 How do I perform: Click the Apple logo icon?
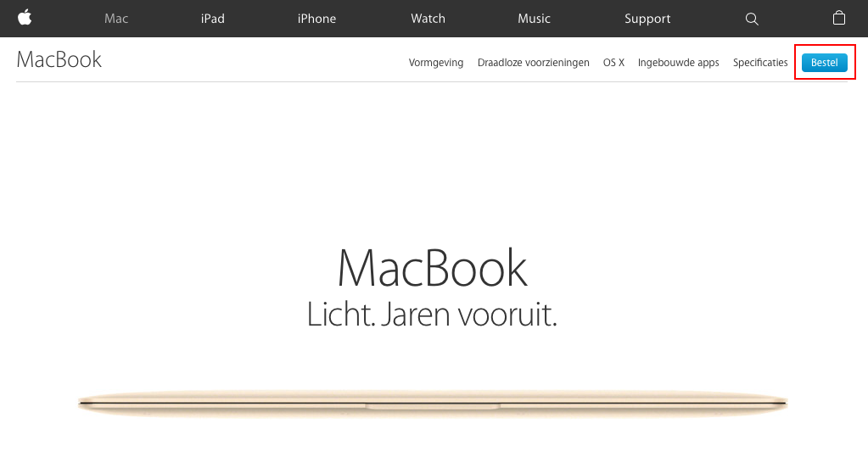coord(25,18)
